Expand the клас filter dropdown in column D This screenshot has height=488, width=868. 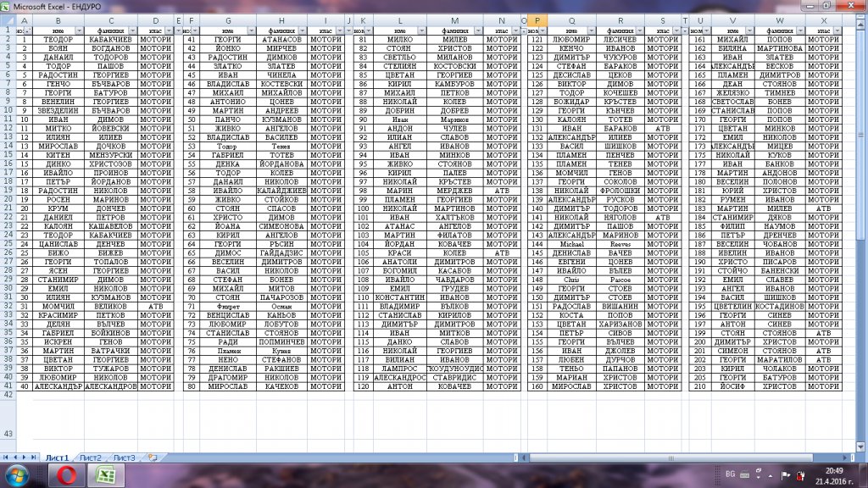point(168,30)
